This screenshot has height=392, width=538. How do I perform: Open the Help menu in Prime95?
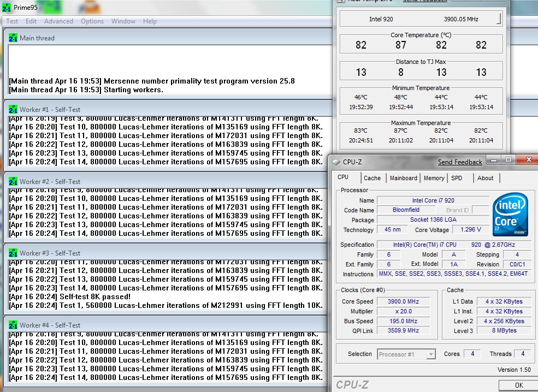150,21
